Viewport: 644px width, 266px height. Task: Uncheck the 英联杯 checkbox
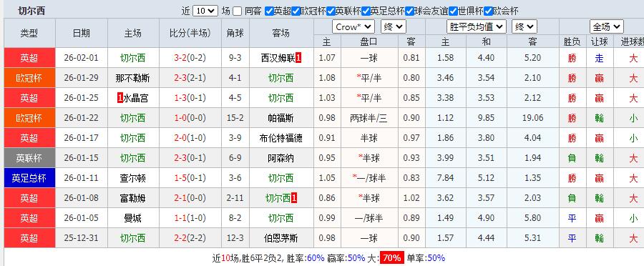[x=331, y=11]
